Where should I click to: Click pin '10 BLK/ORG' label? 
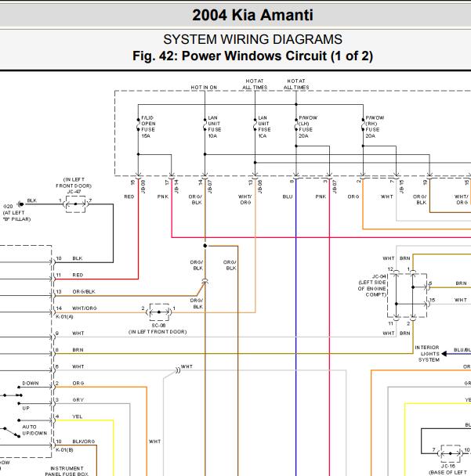point(75,442)
